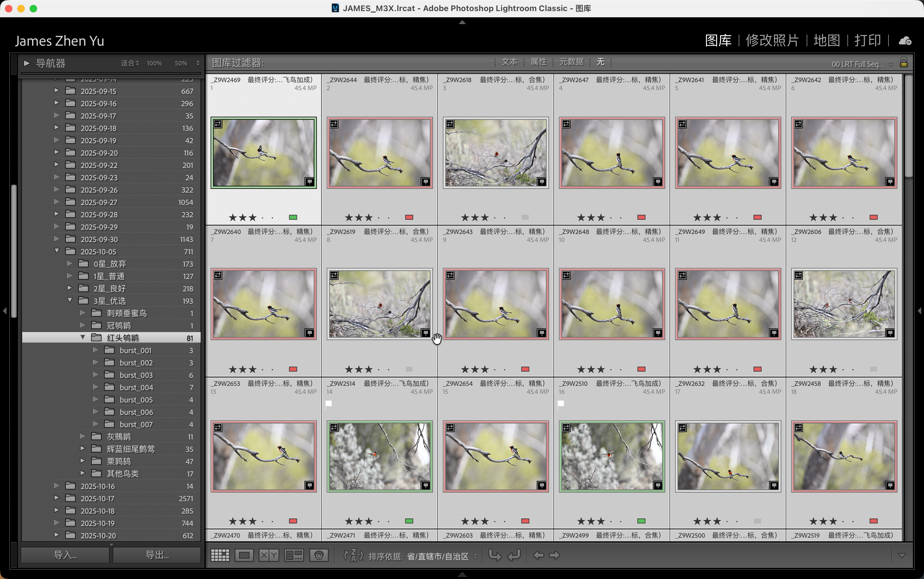Toggle white flag on _Z9W2510 photo
This screenshot has height=579, width=924.
click(561, 403)
